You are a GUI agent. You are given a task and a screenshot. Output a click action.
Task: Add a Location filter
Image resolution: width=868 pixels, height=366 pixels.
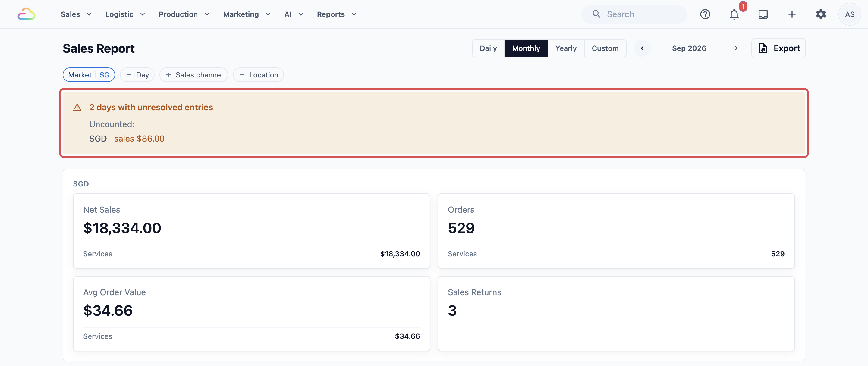click(259, 75)
